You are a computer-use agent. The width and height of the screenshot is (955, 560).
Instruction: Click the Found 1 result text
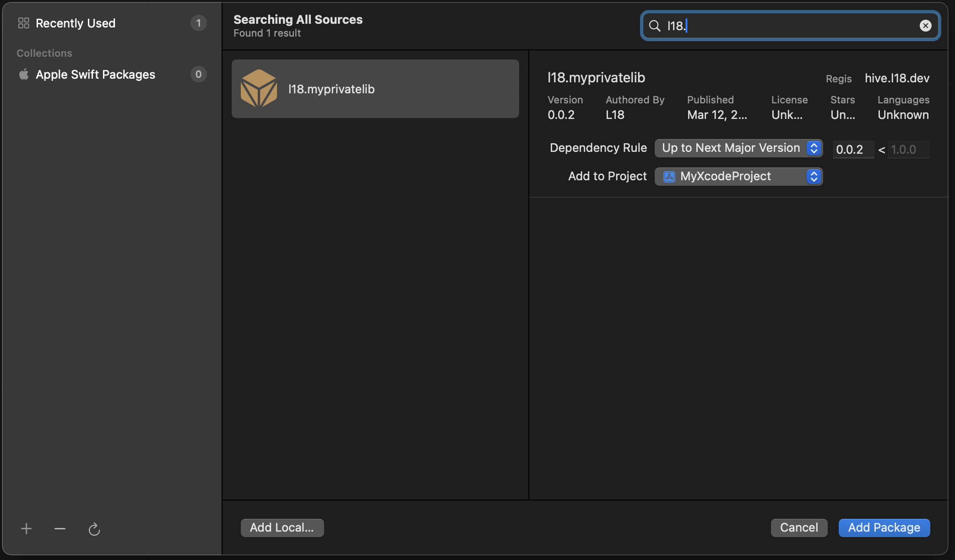(x=267, y=33)
